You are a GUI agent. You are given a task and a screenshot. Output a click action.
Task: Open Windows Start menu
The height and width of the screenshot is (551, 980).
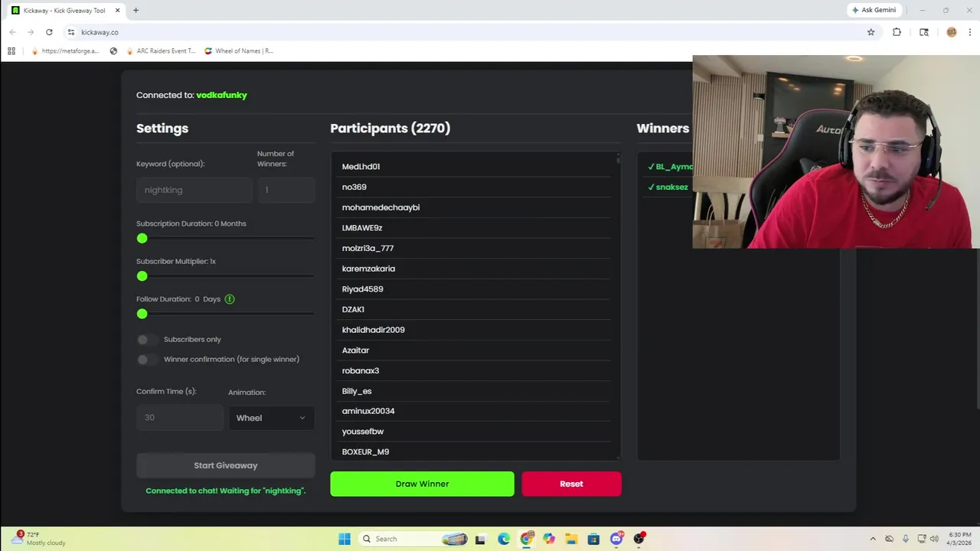point(345,539)
